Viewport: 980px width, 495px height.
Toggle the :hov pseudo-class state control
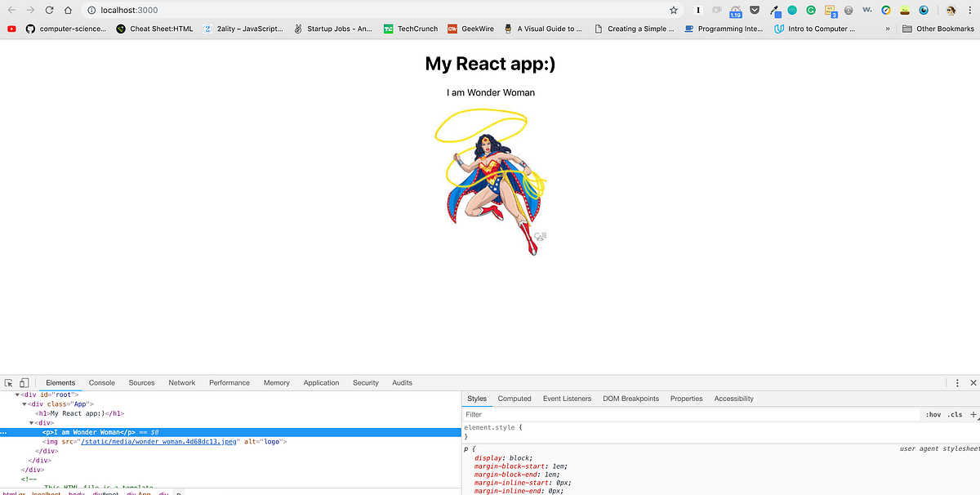coord(932,414)
